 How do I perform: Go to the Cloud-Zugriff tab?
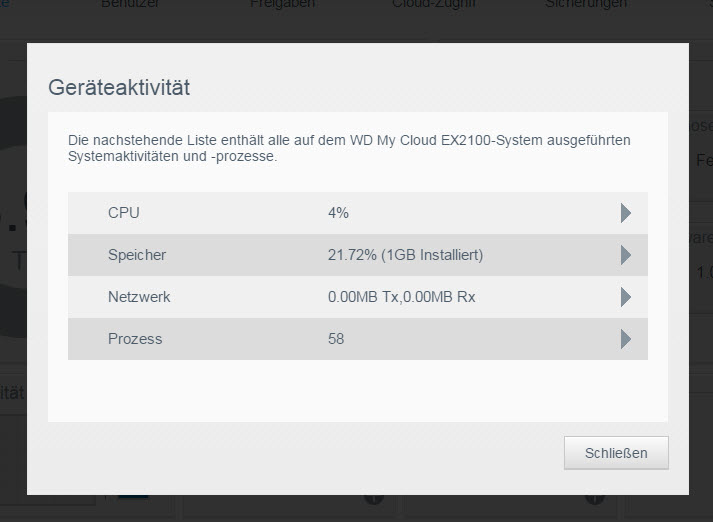point(434,4)
